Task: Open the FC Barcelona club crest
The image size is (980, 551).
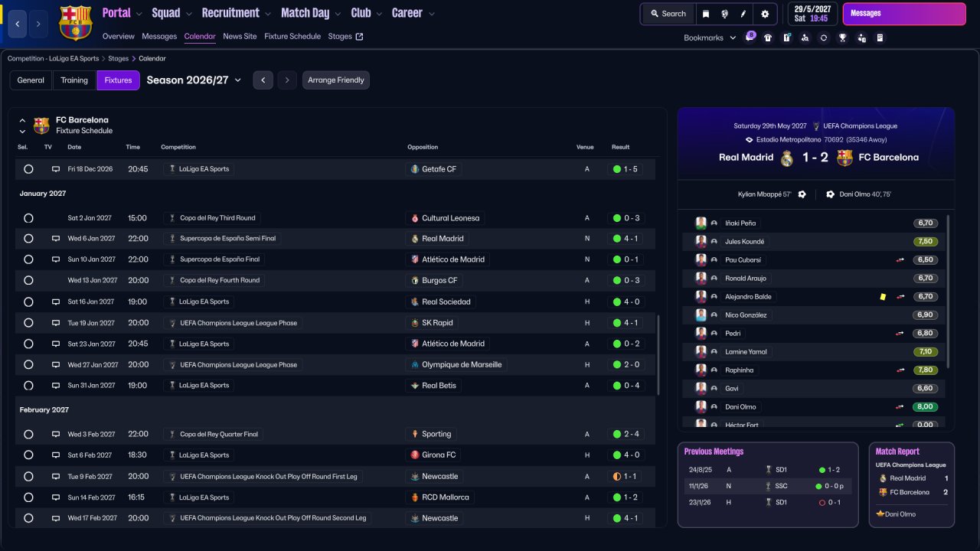Action: [75, 21]
